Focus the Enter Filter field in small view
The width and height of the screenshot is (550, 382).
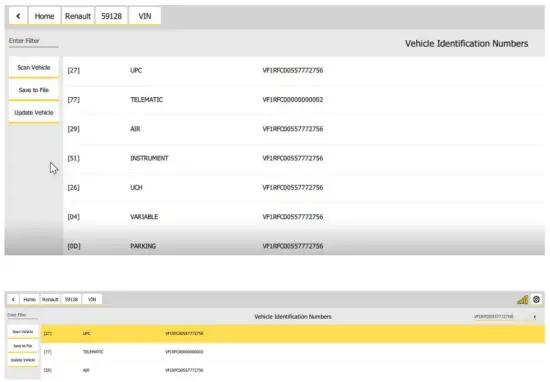[22, 315]
